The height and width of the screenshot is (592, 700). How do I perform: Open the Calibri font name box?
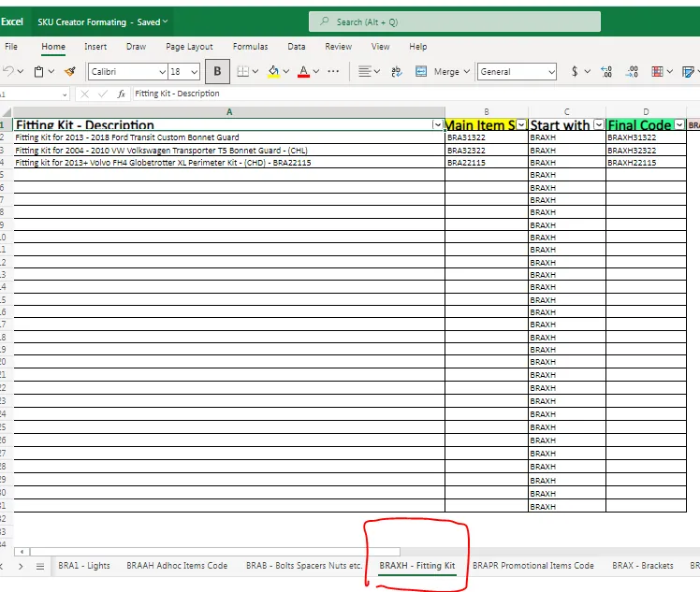[127, 71]
